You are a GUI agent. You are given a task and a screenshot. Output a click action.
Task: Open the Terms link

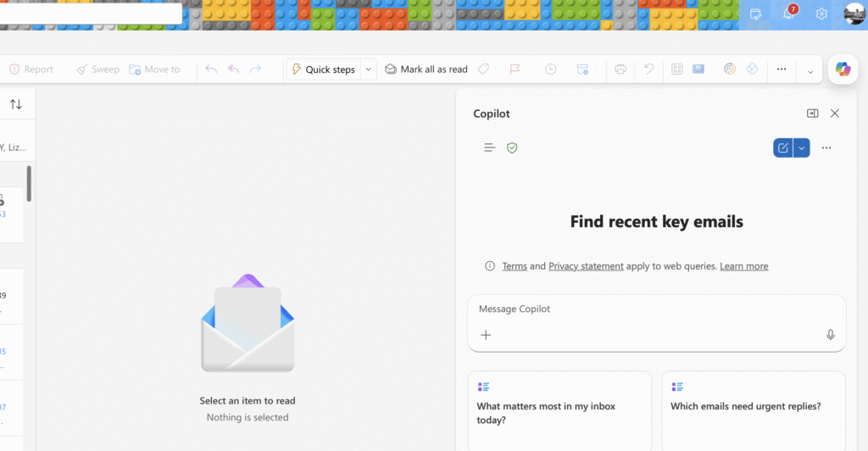point(515,266)
